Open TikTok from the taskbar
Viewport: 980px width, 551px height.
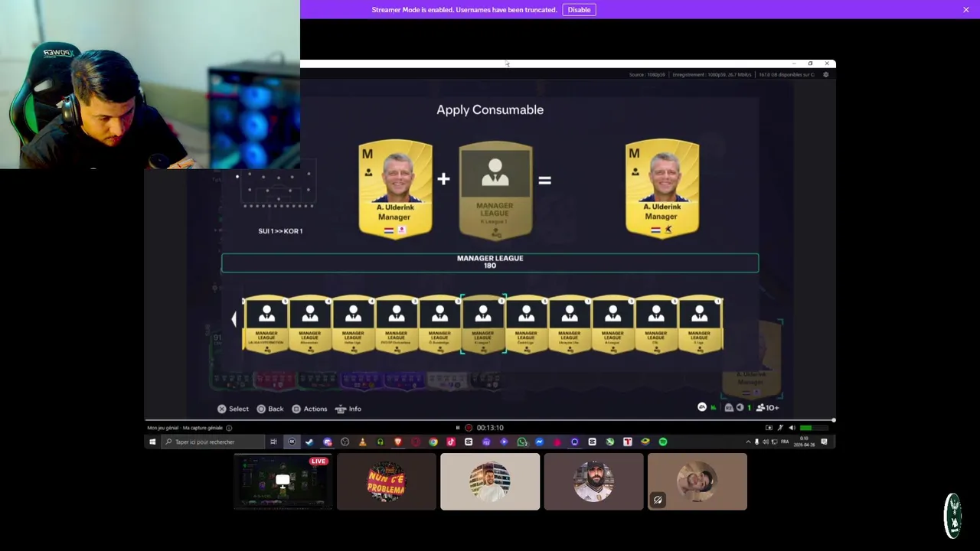pyautogui.click(x=451, y=442)
